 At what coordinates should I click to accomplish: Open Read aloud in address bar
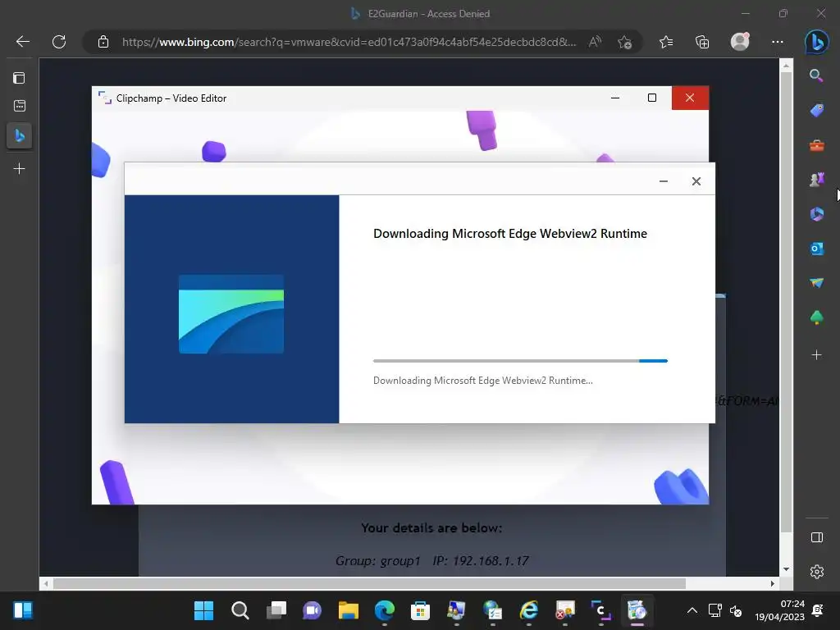[596, 42]
